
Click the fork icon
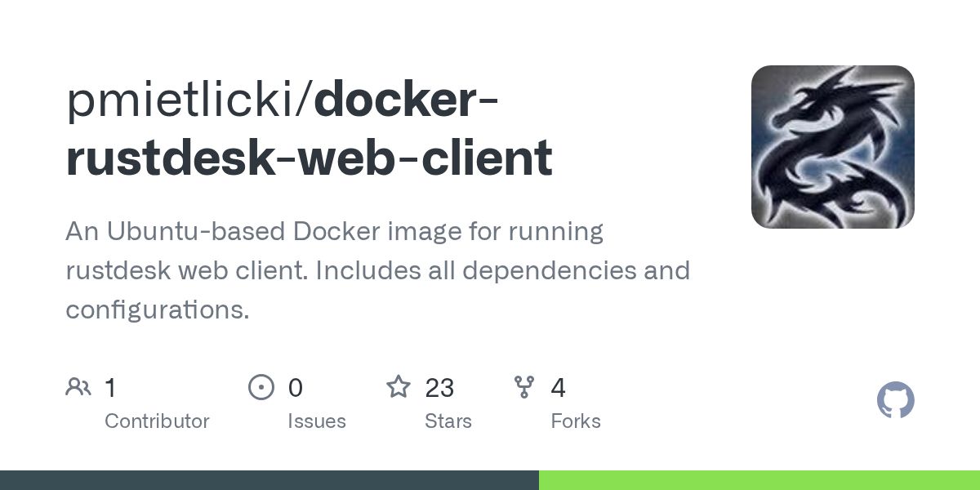click(x=524, y=387)
